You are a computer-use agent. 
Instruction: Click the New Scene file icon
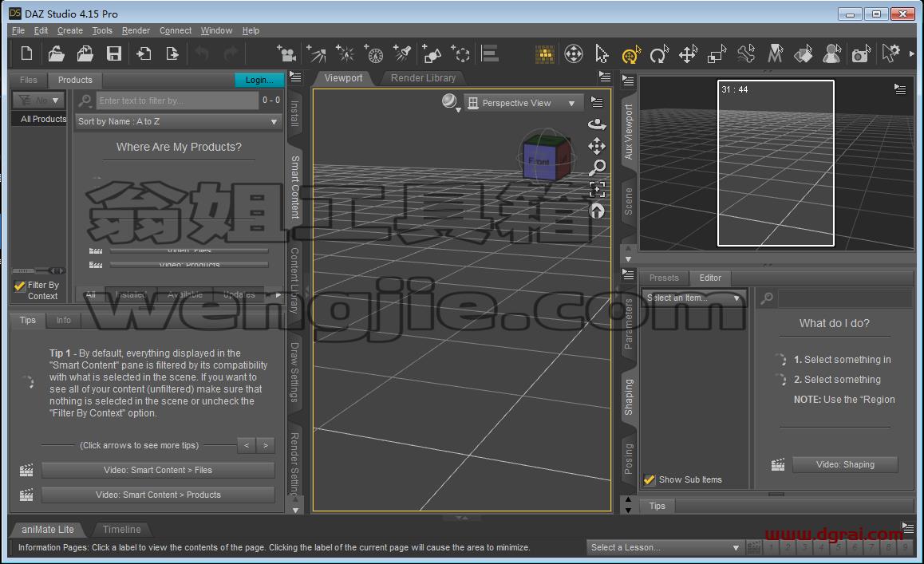(x=26, y=53)
